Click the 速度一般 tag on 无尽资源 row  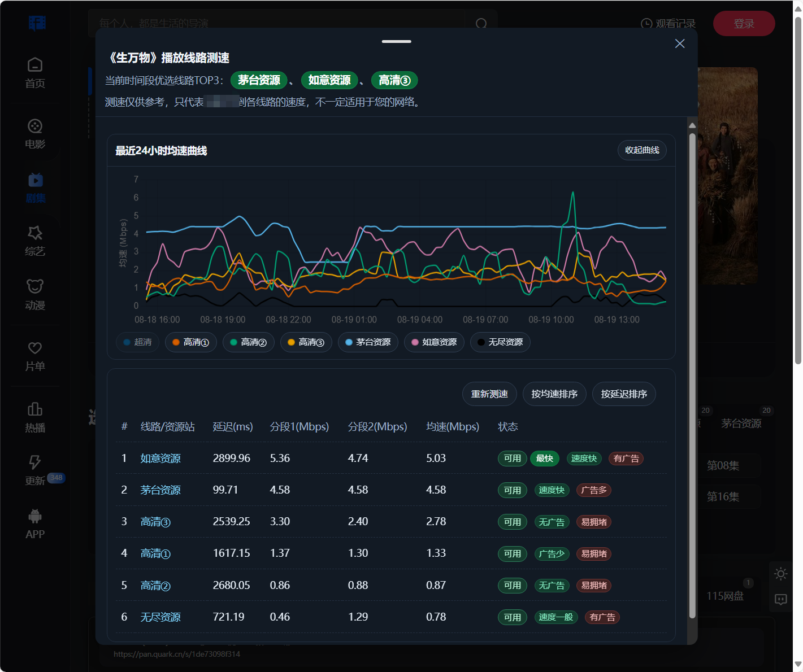(556, 617)
